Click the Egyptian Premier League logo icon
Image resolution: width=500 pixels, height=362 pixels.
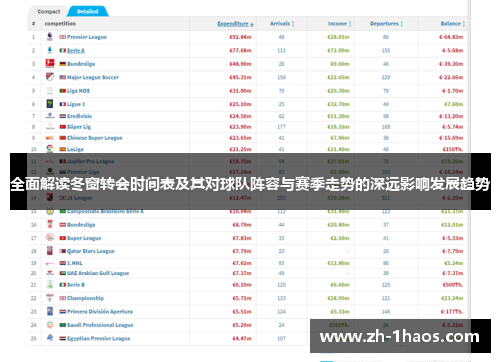[x=50, y=338]
